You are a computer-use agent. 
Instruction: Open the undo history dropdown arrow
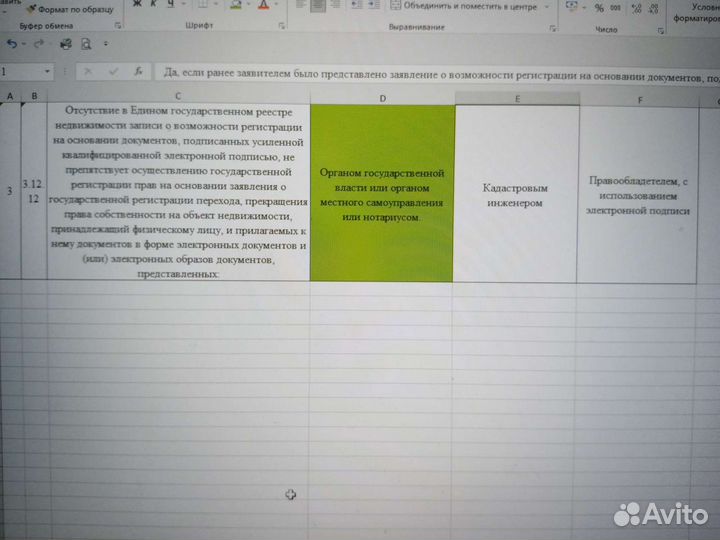pos(24,44)
